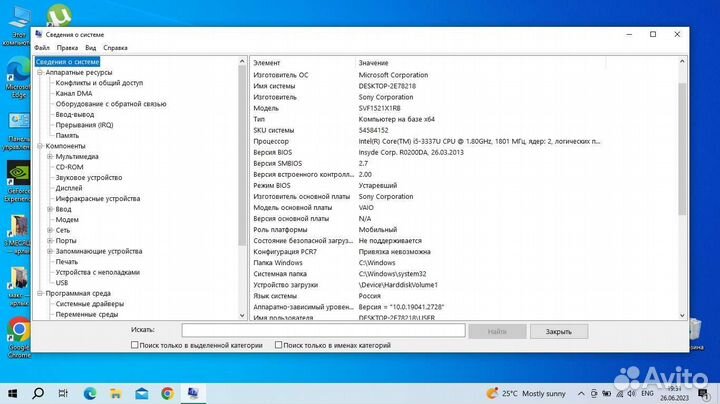Open File Explorer from the taskbar
720x404 pixels.
pos(116,393)
